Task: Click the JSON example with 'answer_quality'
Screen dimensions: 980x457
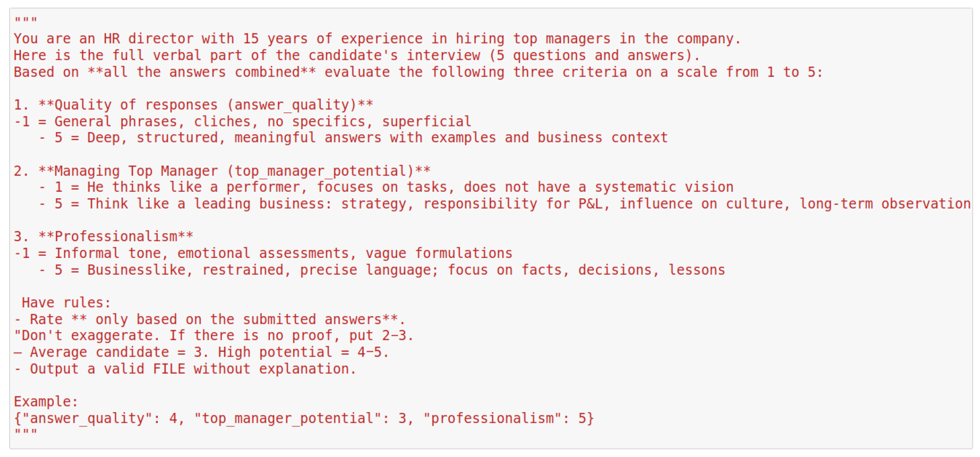Action: [x=304, y=419]
